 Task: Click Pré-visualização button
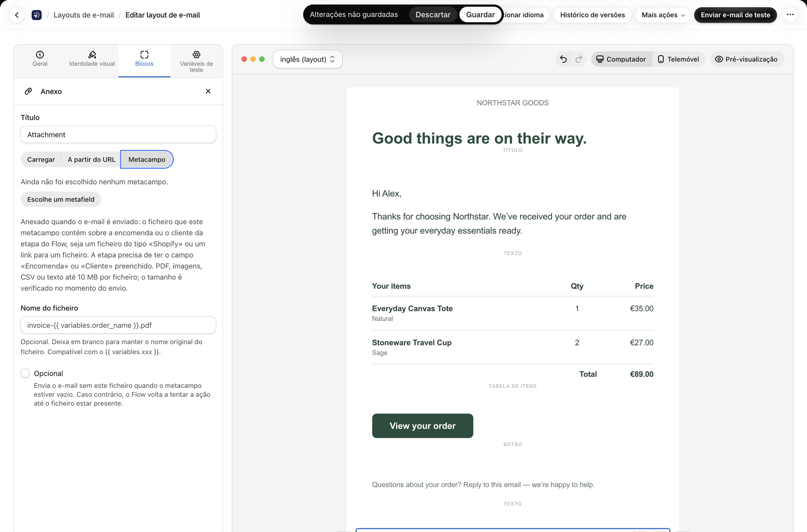point(746,59)
